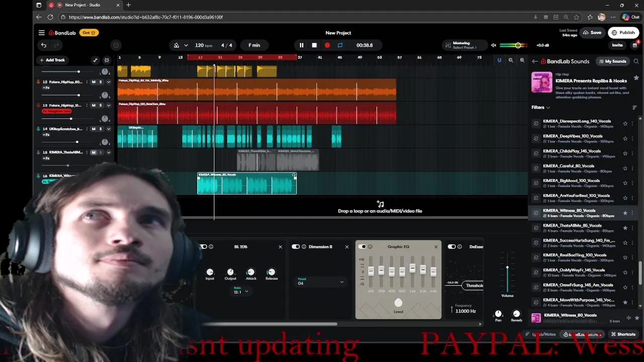Mute track 13 Future_HipHop
The height and width of the screenshot is (362, 644).
pyautogui.click(x=93, y=106)
